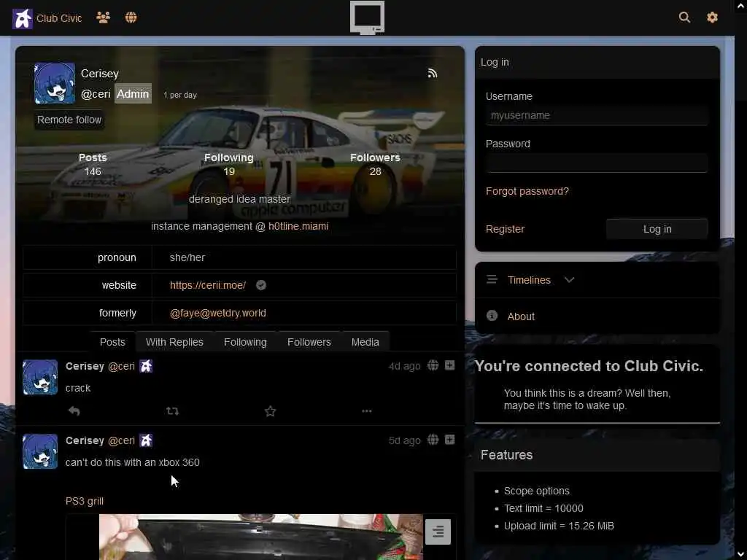The height and width of the screenshot is (560, 747).
Task: Open the About link in the sidebar
Action: coord(521,316)
